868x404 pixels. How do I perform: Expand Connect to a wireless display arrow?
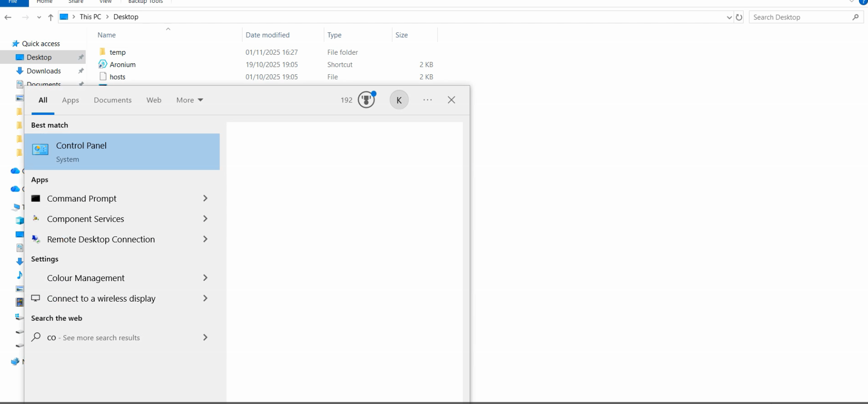[205, 298]
